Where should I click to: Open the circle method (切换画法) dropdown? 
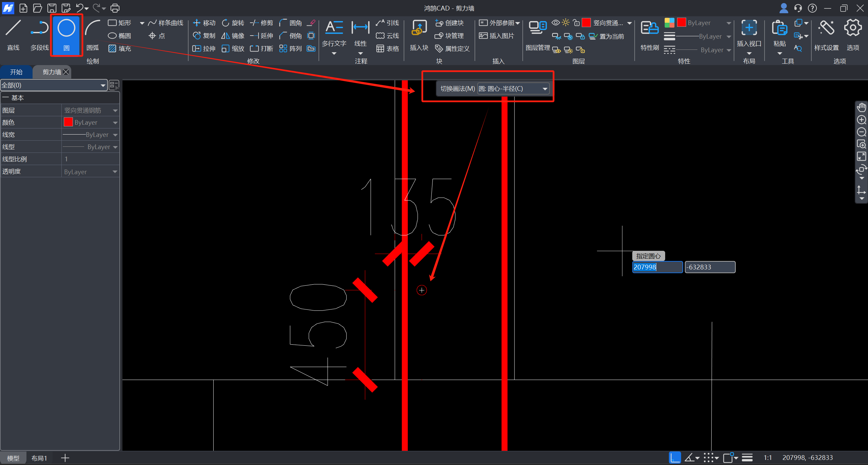tap(545, 89)
